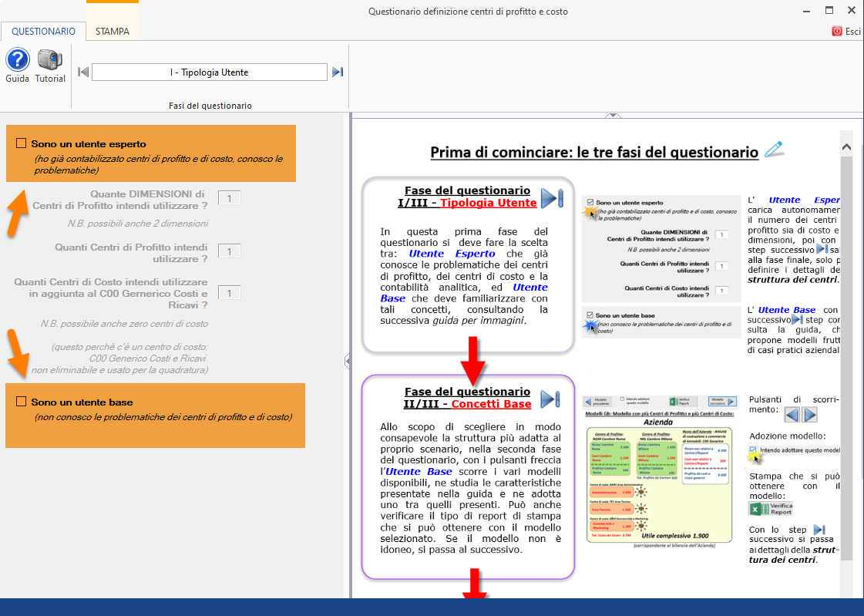Check 'Sono un utente base' box
Image resolution: width=864 pixels, height=616 pixels.
pyautogui.click(x=22, y=402)
